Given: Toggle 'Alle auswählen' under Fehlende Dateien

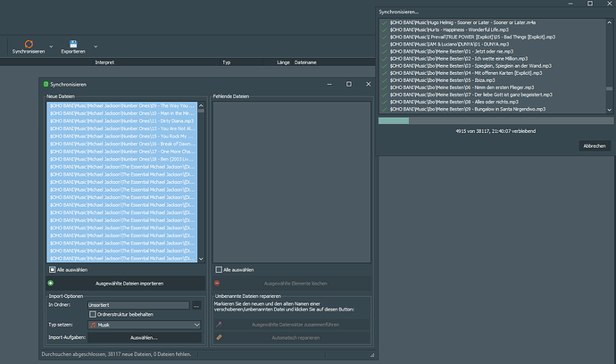Looking at the screenshot, I should (x=220, y=269).
